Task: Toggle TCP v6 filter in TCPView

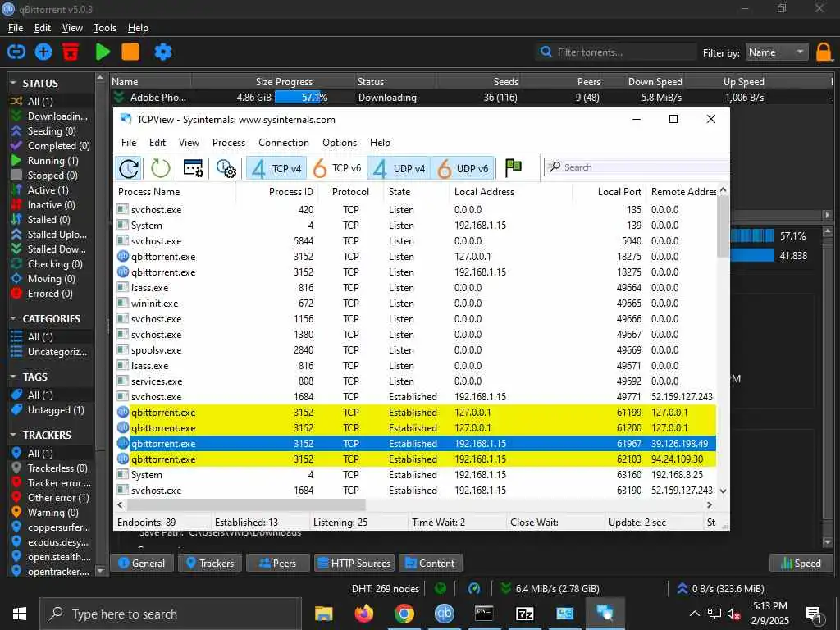Action: point(337,168)
